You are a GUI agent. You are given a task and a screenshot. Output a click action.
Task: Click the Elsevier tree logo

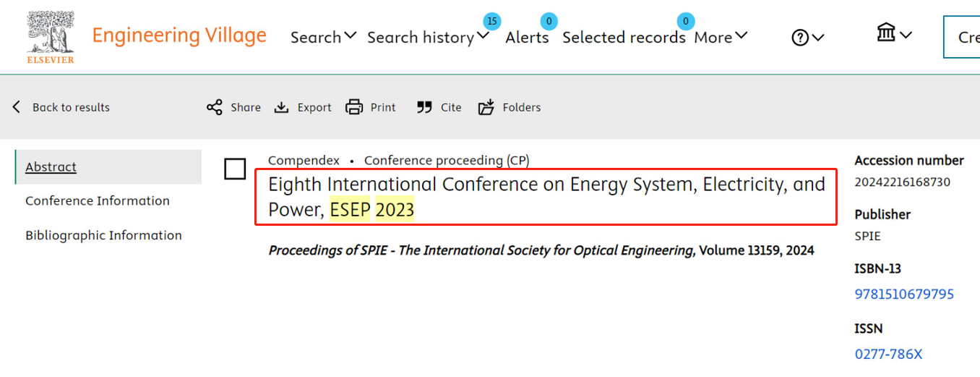51,36
